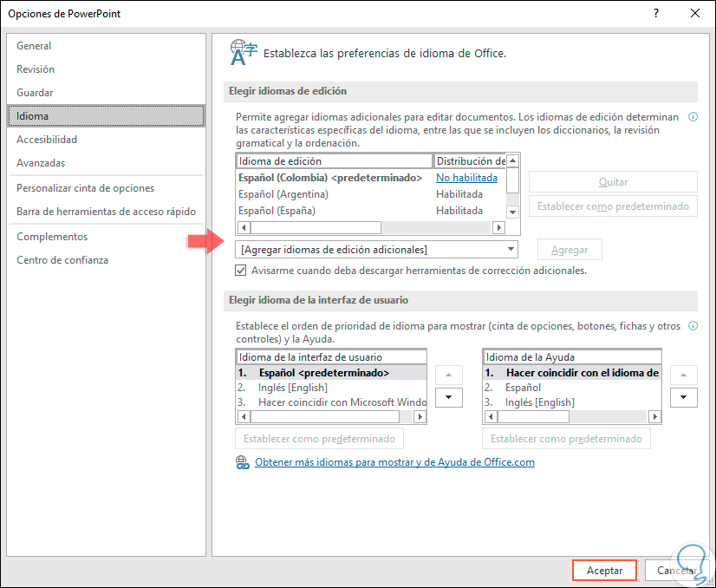This screenshot has width=716, height=588.
Task: Click left arrow of Ayuda language list scrollbar
Action: 491,416
